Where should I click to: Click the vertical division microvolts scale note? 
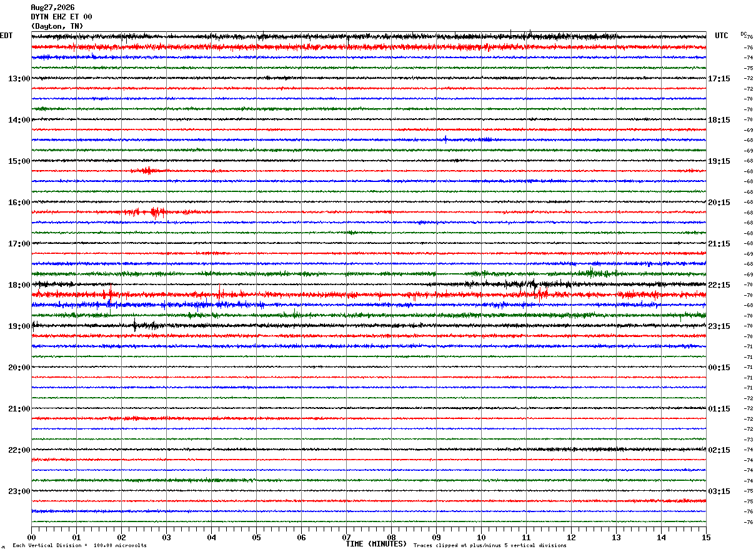[80, 545]
